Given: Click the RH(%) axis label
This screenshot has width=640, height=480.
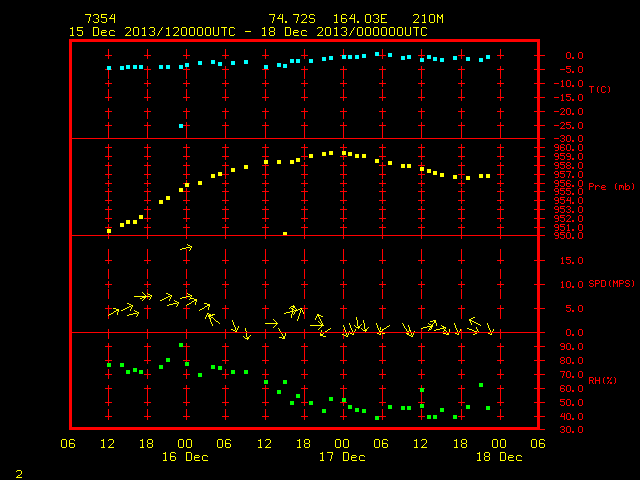Looking at the screenshot, I should pyautogui.click(x=602, y=380).
